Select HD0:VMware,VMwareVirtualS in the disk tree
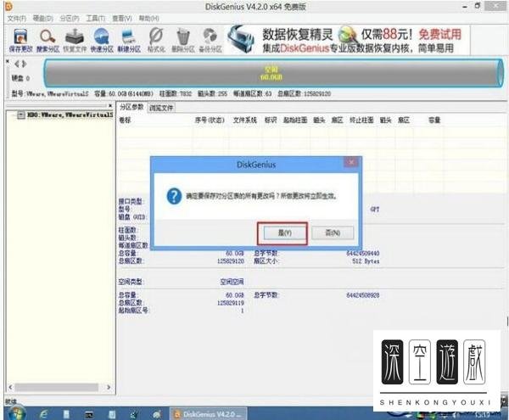This screenshot has height=420, width=509. 70,115
